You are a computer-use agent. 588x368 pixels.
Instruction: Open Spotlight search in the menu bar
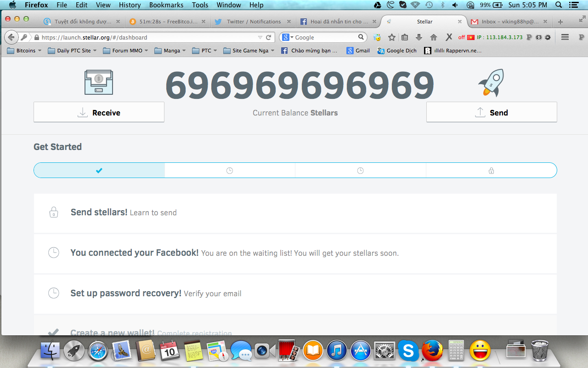[559, 5]
